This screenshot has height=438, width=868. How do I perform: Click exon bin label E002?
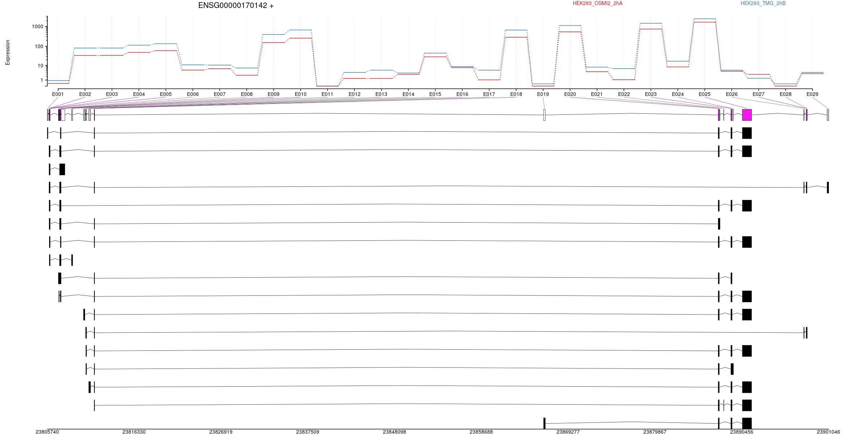pyautogui.click(x=85, y=94)
